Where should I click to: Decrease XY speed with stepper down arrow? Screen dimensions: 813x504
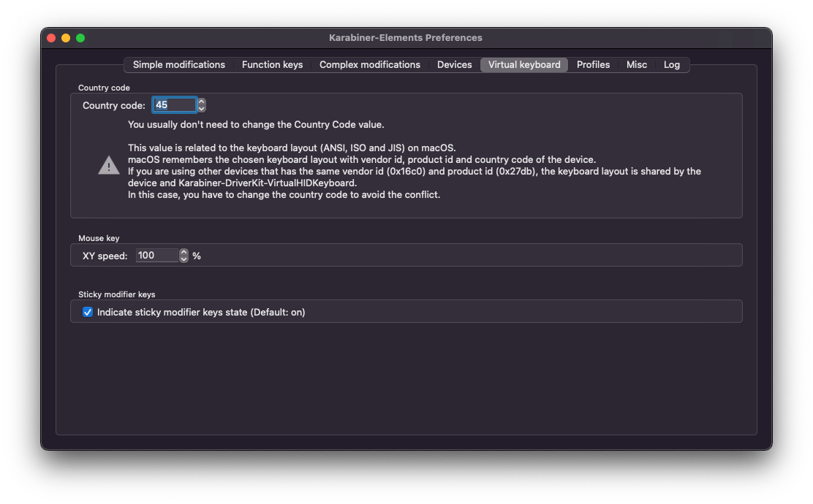click(184, 259)
